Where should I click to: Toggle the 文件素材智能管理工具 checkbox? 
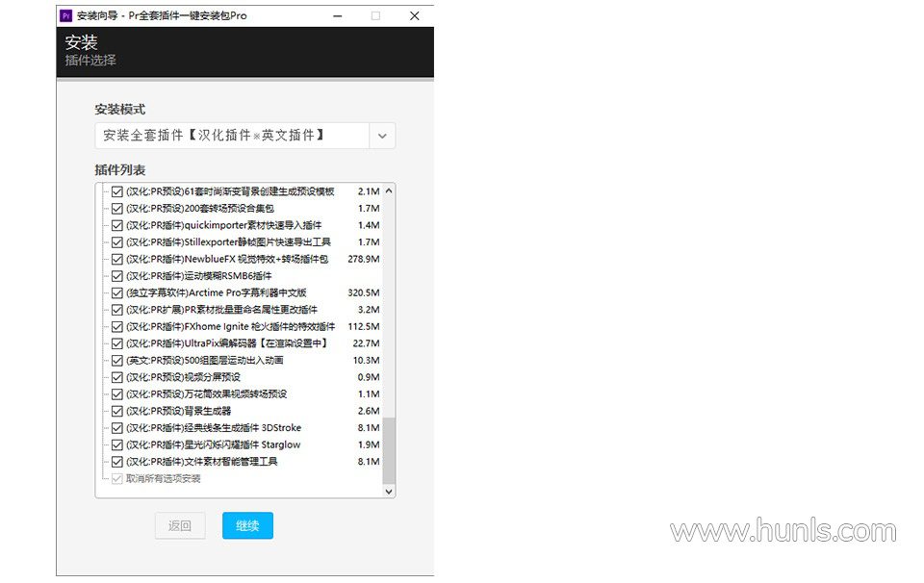117,463
